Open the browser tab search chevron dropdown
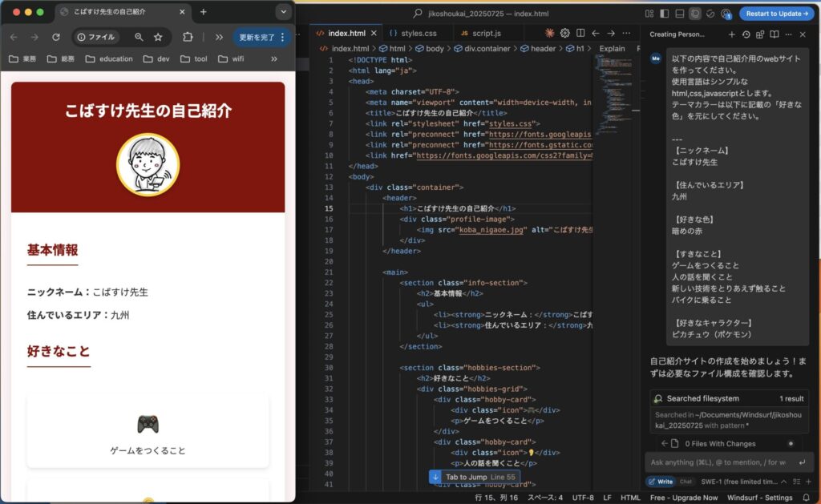Screen dimensions: 821x504 point(283,12)
